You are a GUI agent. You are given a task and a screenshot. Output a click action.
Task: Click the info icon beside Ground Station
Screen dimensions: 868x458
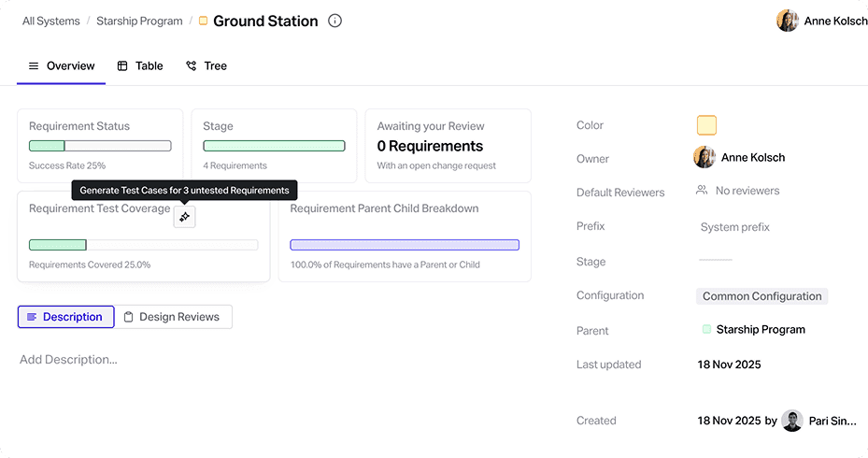pos(335,21)
